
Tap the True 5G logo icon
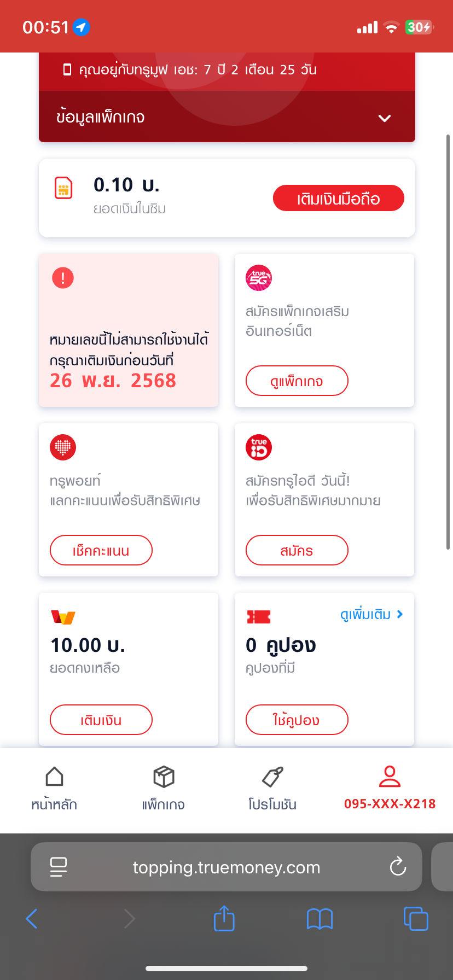(259, 278)
